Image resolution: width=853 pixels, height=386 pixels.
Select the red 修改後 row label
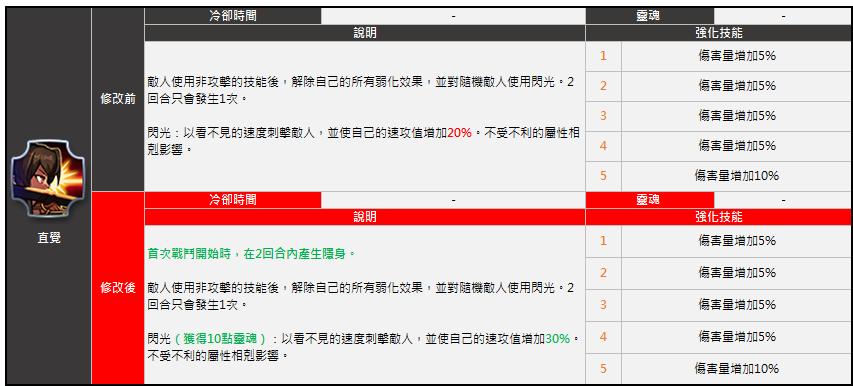pyautogui.click(x=118, y=288)
